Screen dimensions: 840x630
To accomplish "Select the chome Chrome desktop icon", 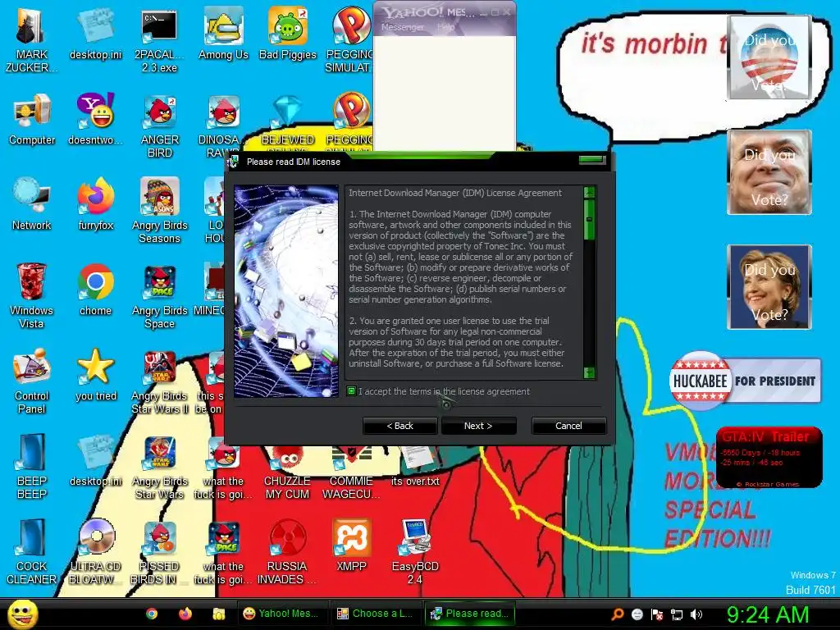I will click(x=95, y=290).
